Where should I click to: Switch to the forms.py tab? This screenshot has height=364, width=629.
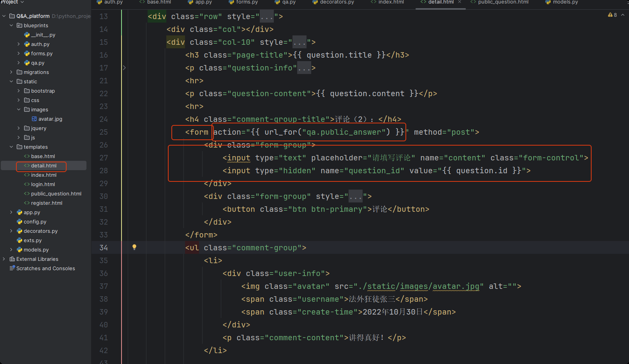tap(243, 2)
